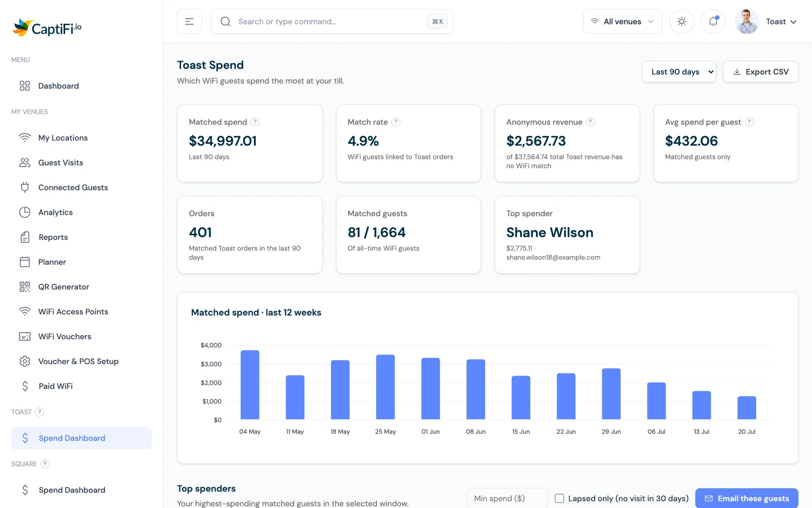Image resolution: width=812 pixels, height=508 pixels.
Task: Click the search magnifier icon
Action: [x=225, y=21]
